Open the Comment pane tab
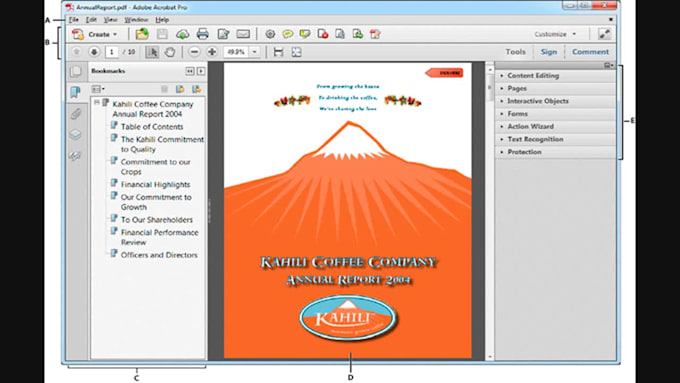Viewport: 680px width, 383px height. click(x=590, y=52)
